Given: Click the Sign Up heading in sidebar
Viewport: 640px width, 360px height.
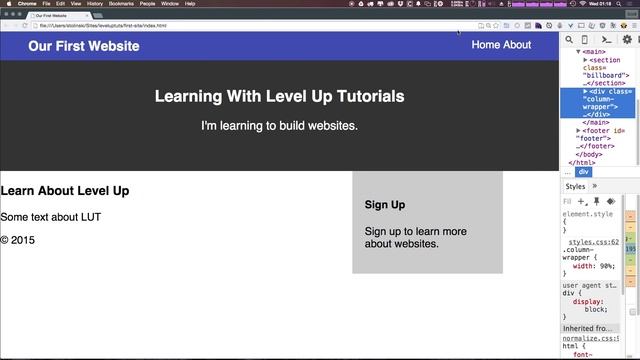Looking at the screenshot, I should (x=384, y=205).
